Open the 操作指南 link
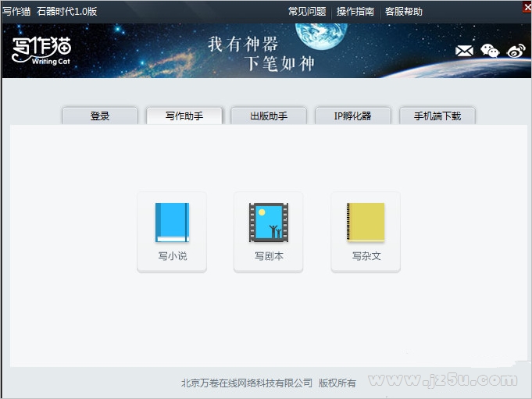 coord(355,12)
